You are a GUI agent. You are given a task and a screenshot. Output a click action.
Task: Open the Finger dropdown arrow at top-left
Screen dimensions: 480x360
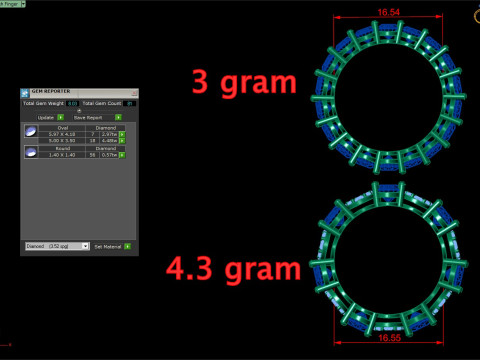point(23,4)
